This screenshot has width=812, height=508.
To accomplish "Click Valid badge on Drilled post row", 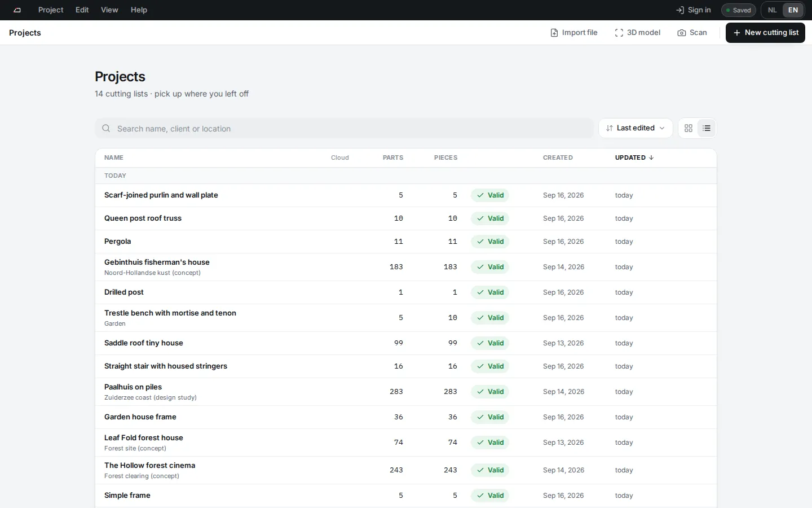I will (x=490, y=292).
